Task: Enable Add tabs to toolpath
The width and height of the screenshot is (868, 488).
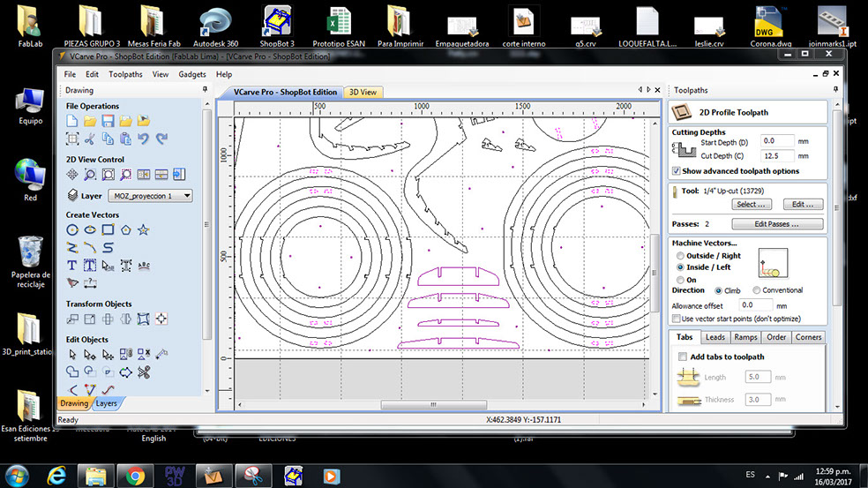Action: 682,357
